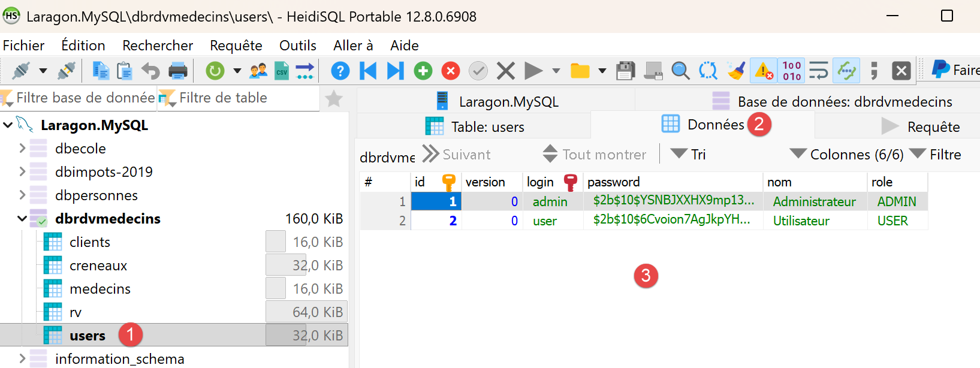Open the Requête menu
This screenshot has width=980, height=368.
point(236,46)
